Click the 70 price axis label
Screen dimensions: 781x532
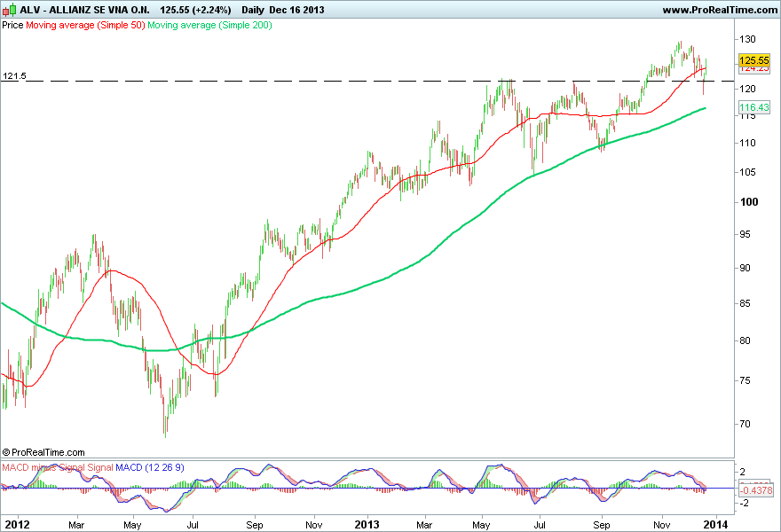(x=745, y=424)
